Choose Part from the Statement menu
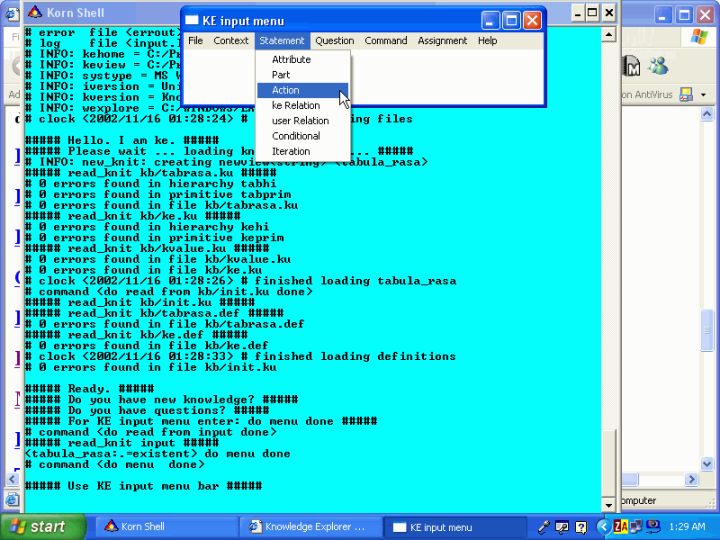 pos(281,75)
